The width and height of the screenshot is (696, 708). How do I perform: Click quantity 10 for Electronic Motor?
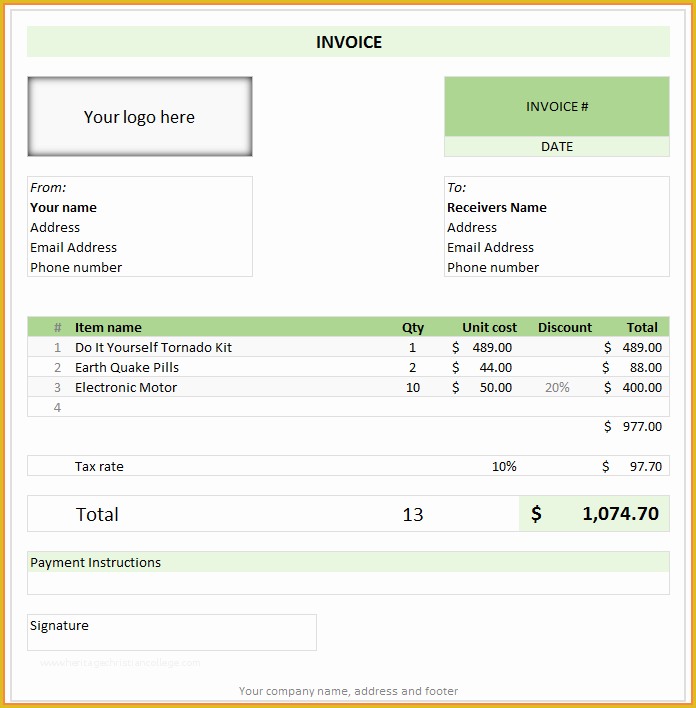[413, 387]
